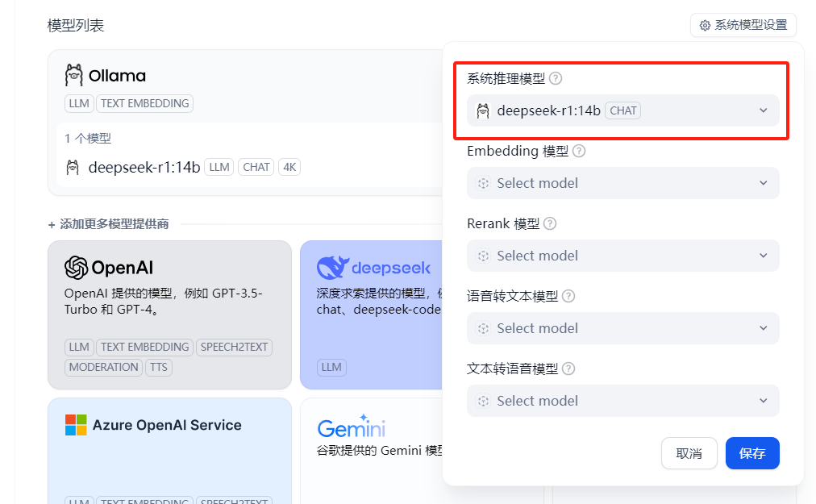Click 添加更多模型提供商 link
Image resolution: width=816 pixels, height=504 pixels.
pyautogui.click(x=108, y=224)
